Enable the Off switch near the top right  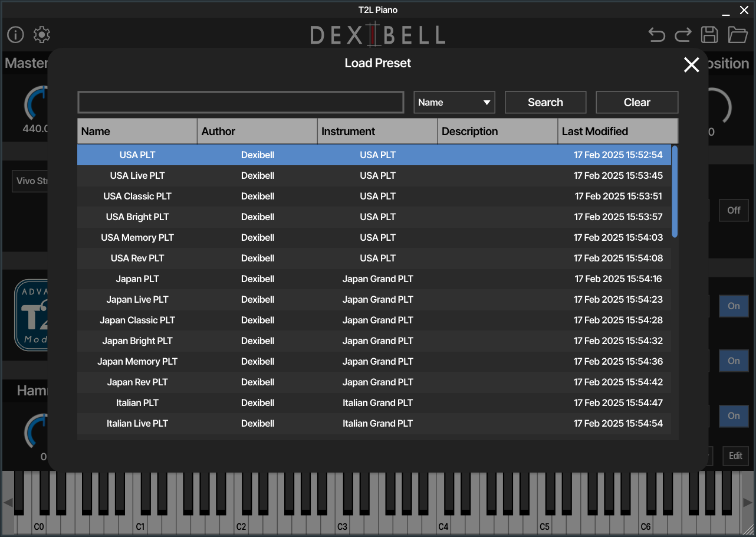[733, 210]
